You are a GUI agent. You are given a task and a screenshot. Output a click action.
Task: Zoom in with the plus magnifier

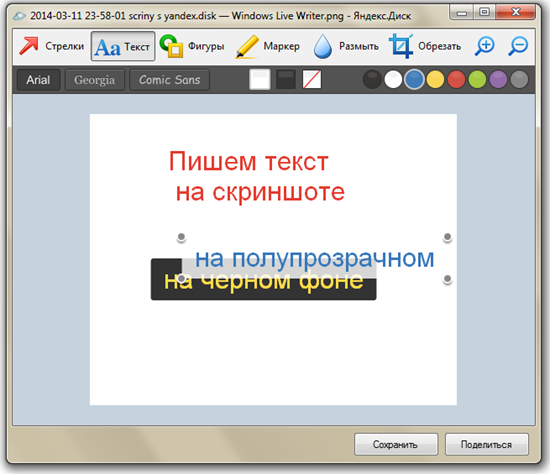click(485, 46)
